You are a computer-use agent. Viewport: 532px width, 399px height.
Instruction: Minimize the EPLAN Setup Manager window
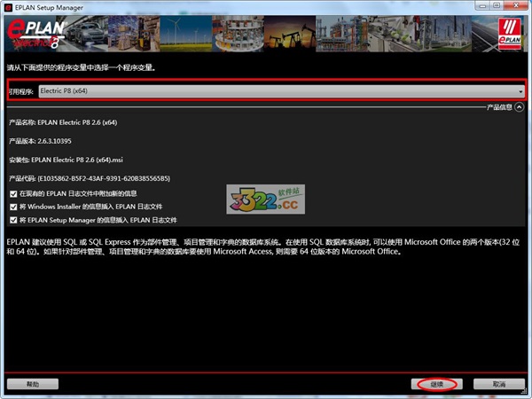(483, 5)
